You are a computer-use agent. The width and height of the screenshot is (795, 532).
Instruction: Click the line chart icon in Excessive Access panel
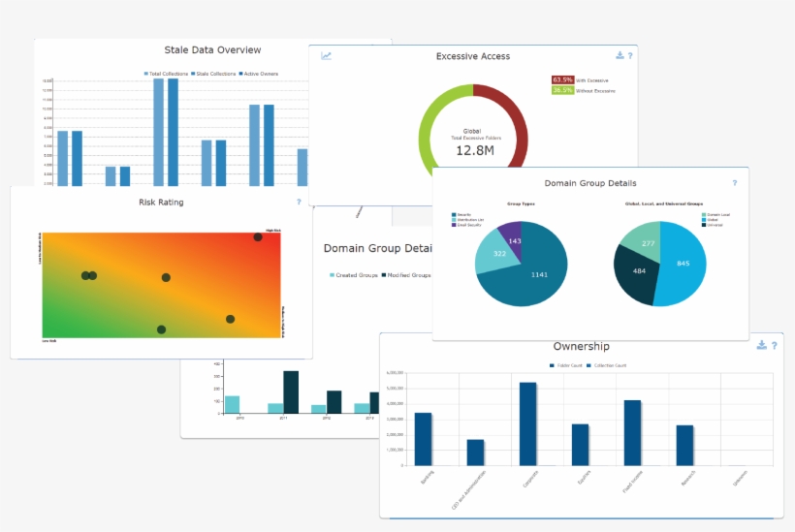[327, 56]
